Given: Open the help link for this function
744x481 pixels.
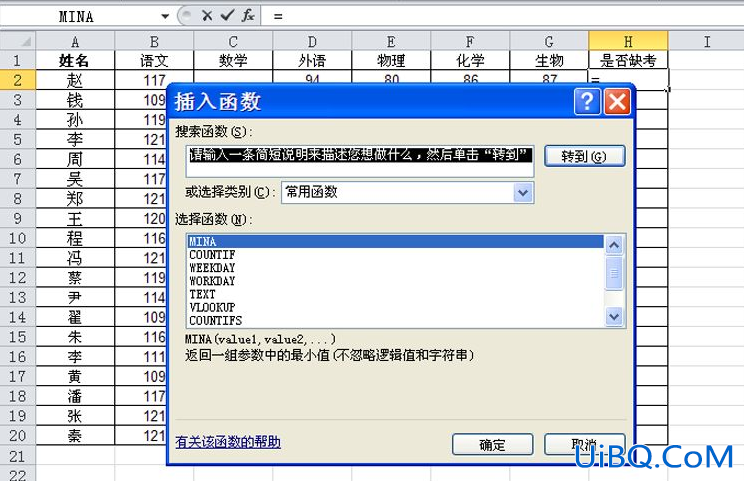Looking at the screenshot, I should tap(228, 442).
